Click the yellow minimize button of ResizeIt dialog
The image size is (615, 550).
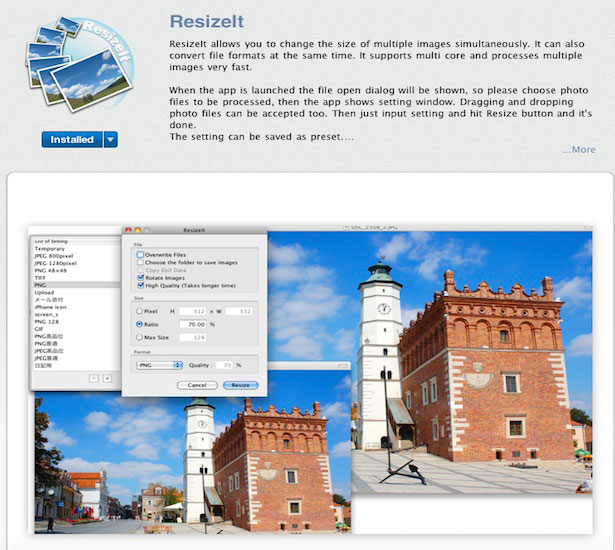click(x=137, y=230)
